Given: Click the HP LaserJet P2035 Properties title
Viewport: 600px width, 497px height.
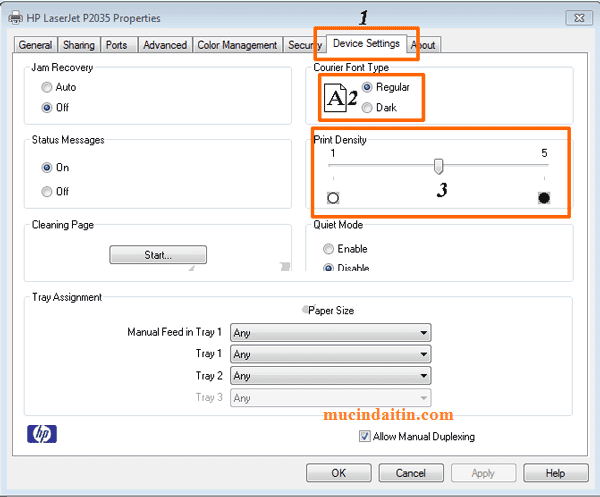Looking at the screenshot, I should point(93,18).
